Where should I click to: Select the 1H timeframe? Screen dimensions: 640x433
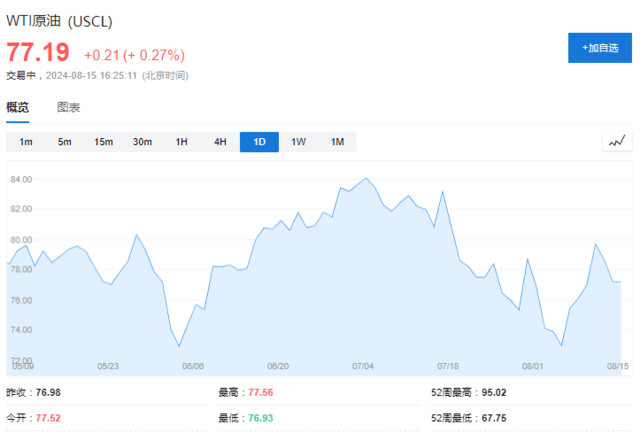[182, 142]
